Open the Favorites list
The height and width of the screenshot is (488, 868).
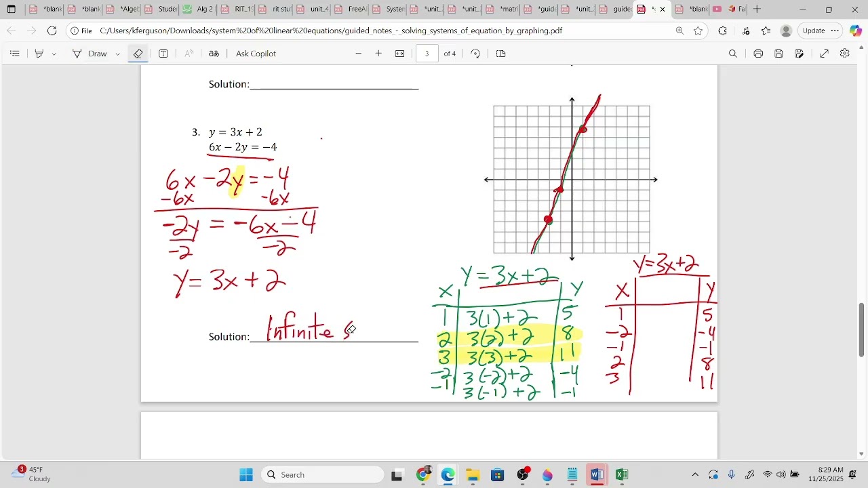click(x=766, y=30)
